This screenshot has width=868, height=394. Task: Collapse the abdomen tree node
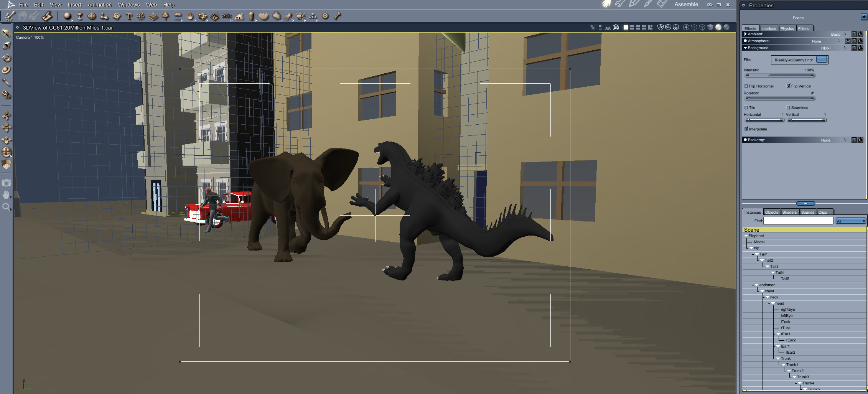(757, 285)
